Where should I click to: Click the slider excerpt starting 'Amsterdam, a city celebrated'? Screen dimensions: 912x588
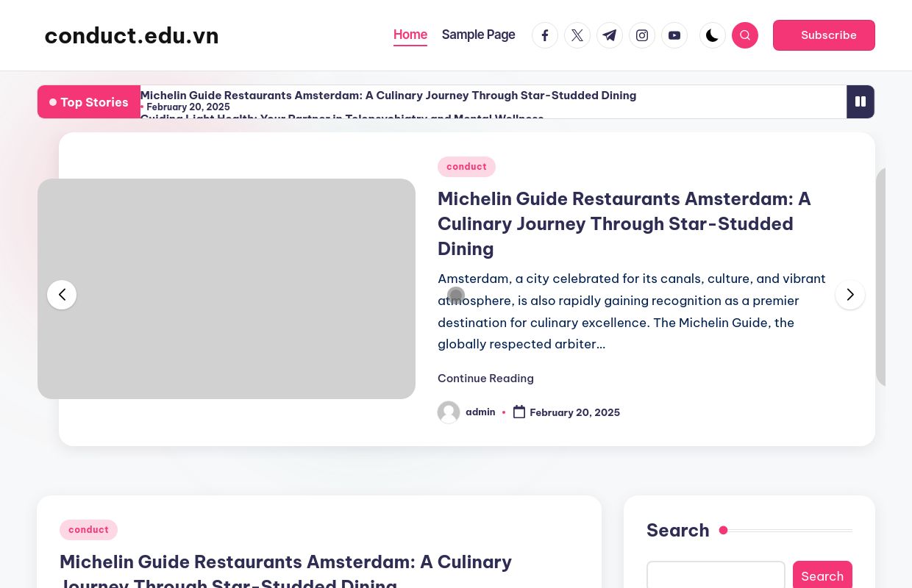pos(632,312)
